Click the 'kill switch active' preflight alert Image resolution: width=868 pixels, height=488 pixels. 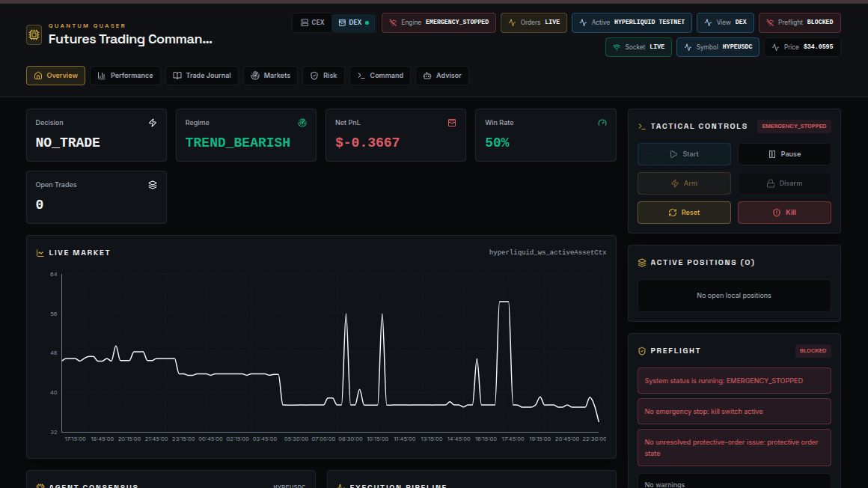[x=734, y=412]
